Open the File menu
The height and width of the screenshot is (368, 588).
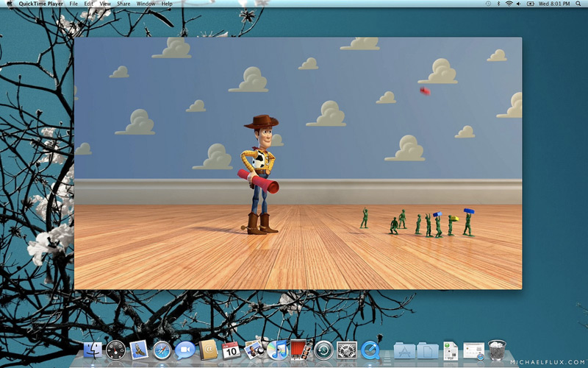click(73, 4)
